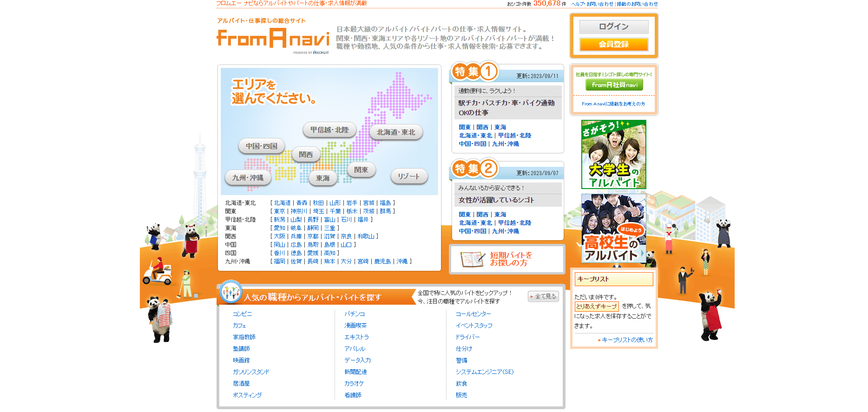Open the データ入力 job category
The width and height of the screenshot is (868, 412).
[x=357, y=360]
